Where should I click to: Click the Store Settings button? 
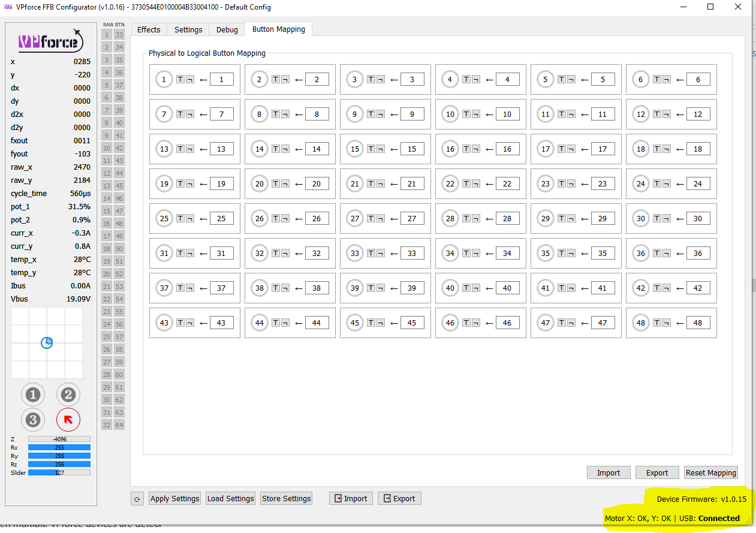point(287,498)
